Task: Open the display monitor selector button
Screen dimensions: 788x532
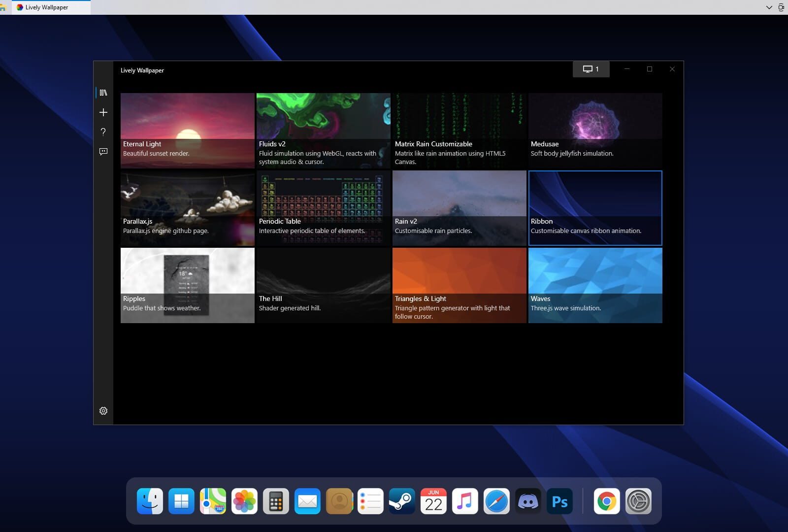Action: click(591, 69)
